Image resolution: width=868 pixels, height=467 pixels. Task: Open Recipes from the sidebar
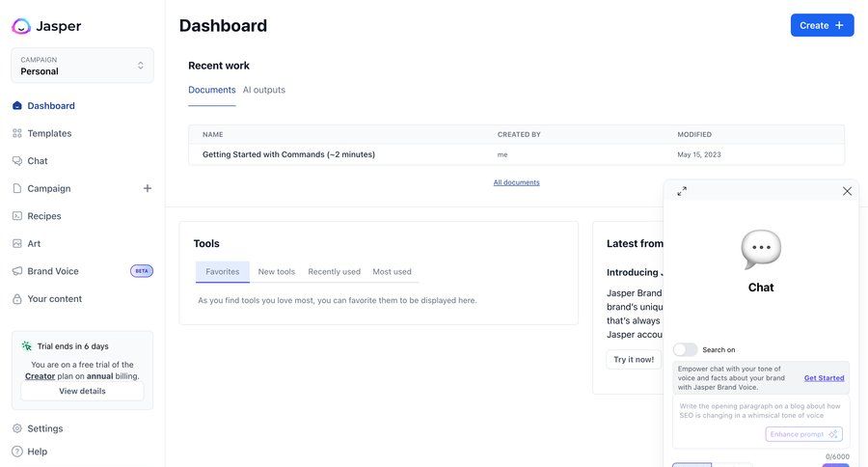coord(44,216)
